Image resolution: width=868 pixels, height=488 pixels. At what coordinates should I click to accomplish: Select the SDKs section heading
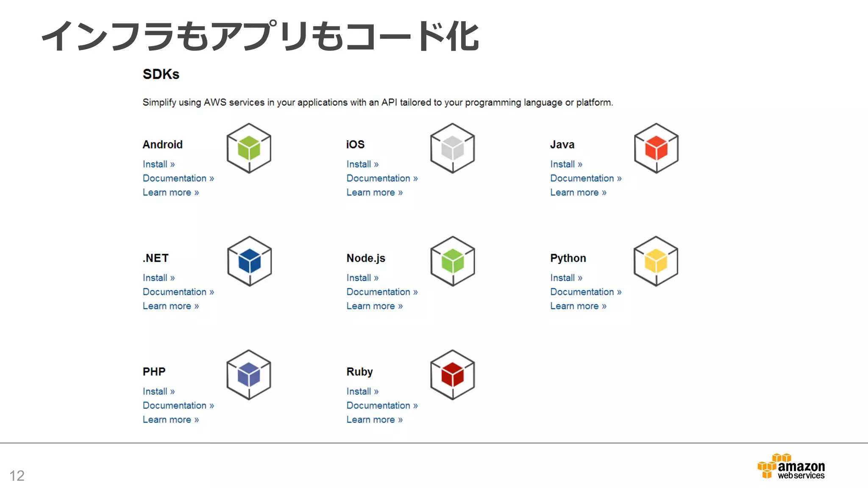pos(161,74)
